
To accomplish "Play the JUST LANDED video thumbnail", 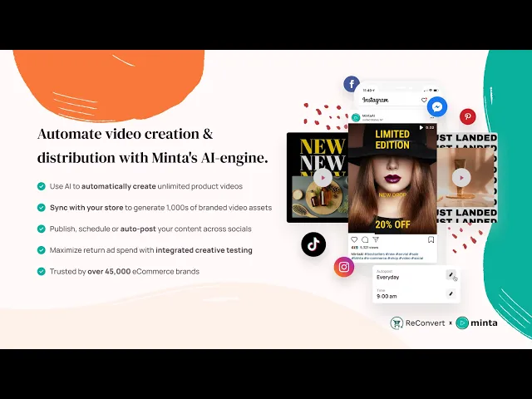I will point(461,178).
